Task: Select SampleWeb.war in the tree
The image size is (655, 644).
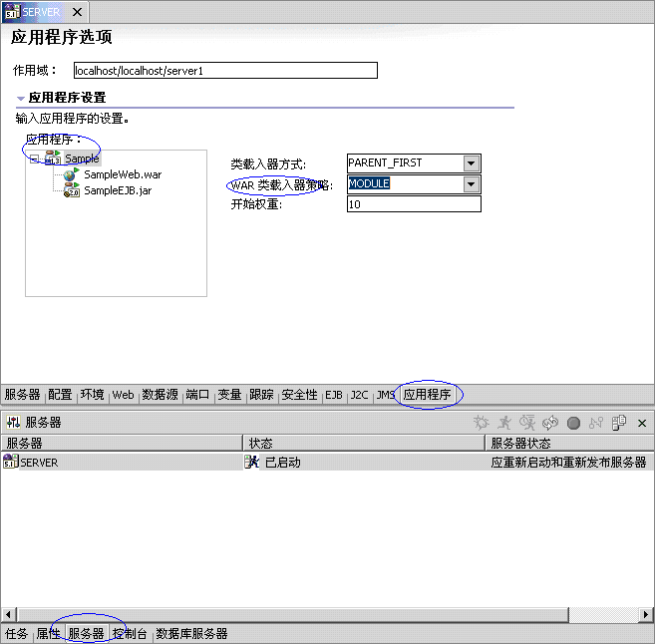Action: (x=123, y=174)
